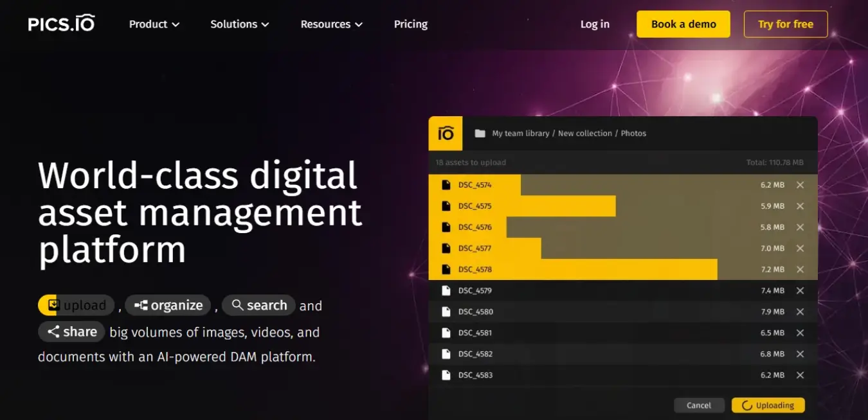The image size is (868, 420).
Task: Click the 7.4 MB size value
Action: click(772, 291)
